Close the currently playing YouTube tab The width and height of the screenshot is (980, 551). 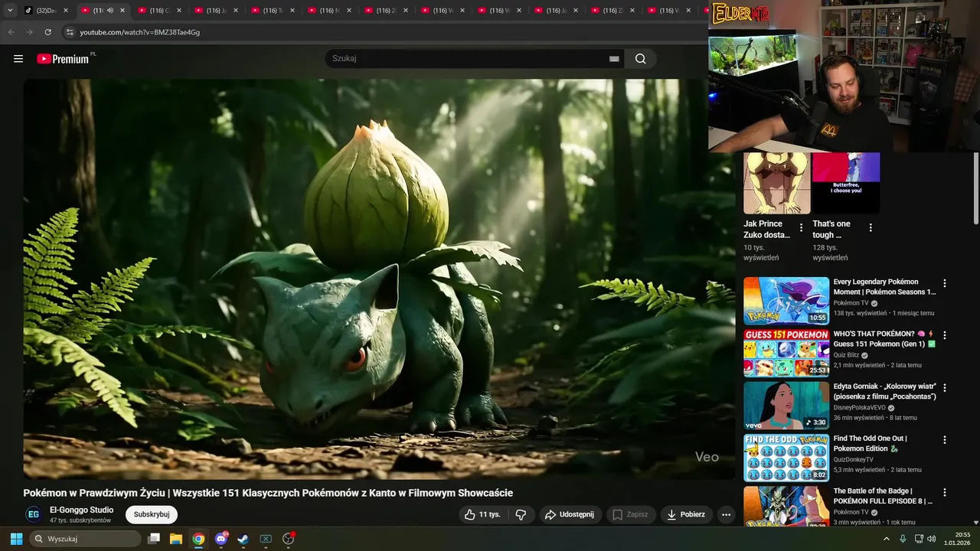[122, 11]
